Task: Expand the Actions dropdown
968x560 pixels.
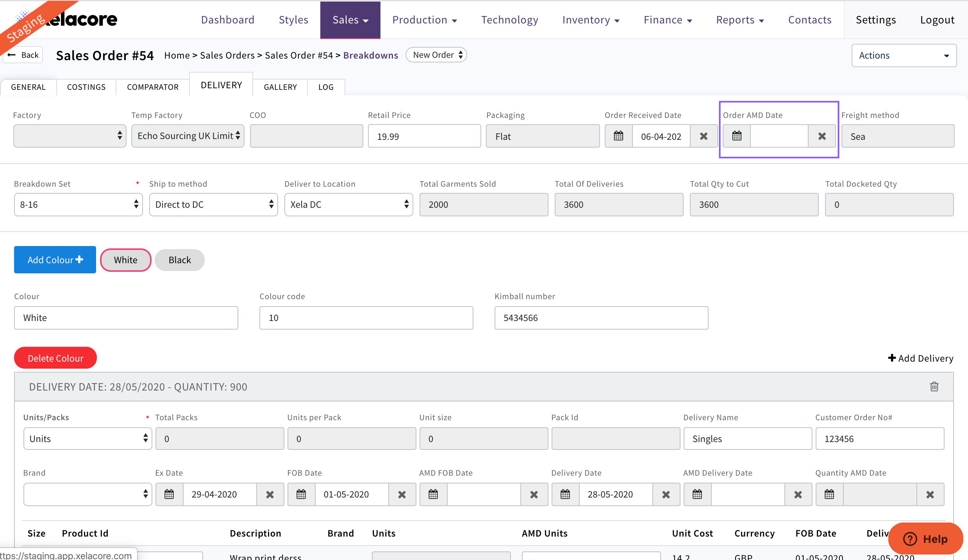Action: (904, 55)
